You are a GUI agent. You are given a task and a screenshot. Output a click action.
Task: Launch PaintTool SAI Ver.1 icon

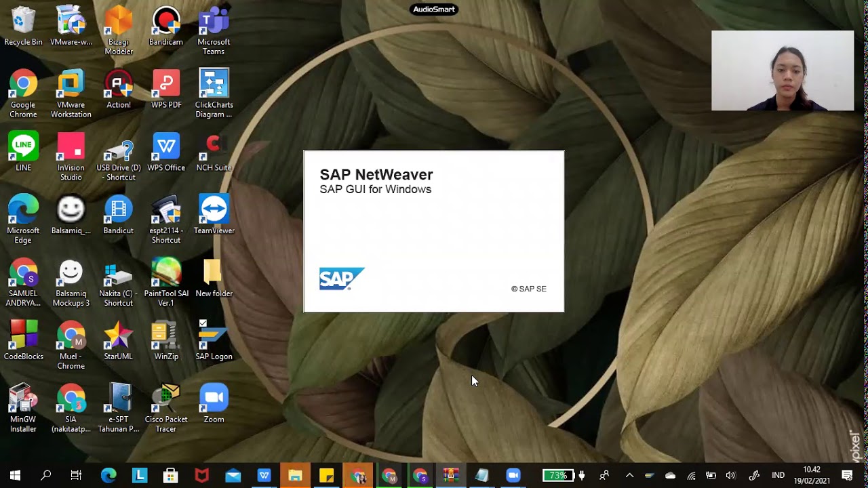(x=166, y=283)
